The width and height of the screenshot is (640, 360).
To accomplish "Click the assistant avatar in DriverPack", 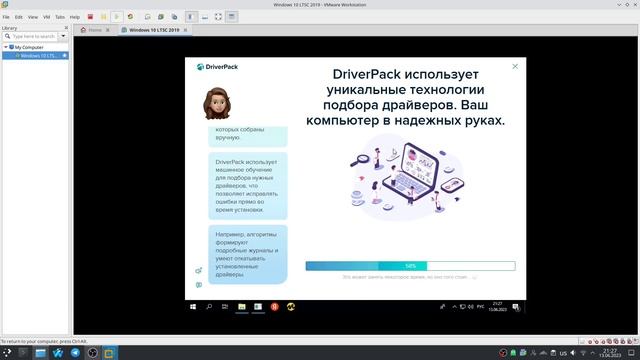I will (217, 103).
